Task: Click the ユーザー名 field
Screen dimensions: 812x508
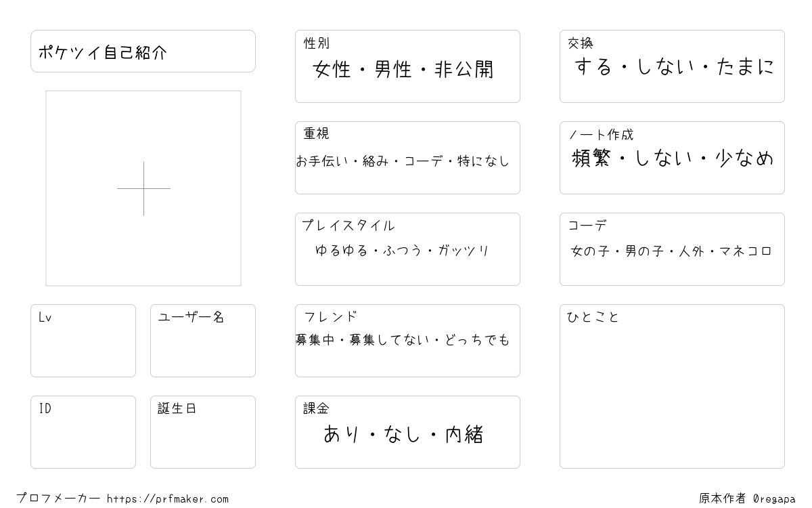Action: click(x=203, y=341)
